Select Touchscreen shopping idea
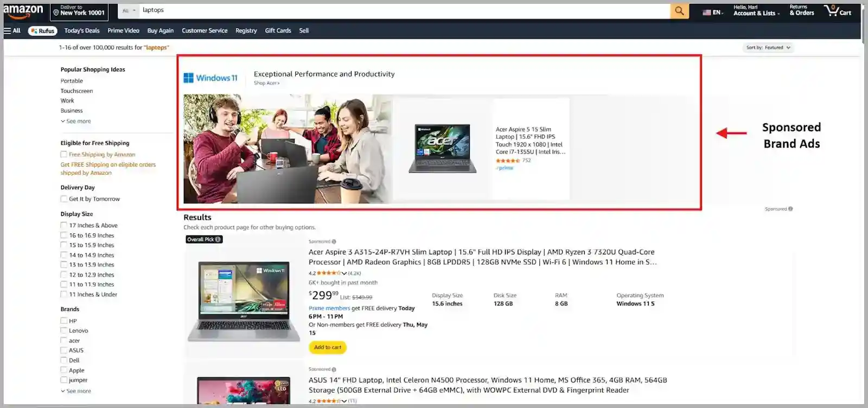 pyautogui.click(x=76, y=91)
